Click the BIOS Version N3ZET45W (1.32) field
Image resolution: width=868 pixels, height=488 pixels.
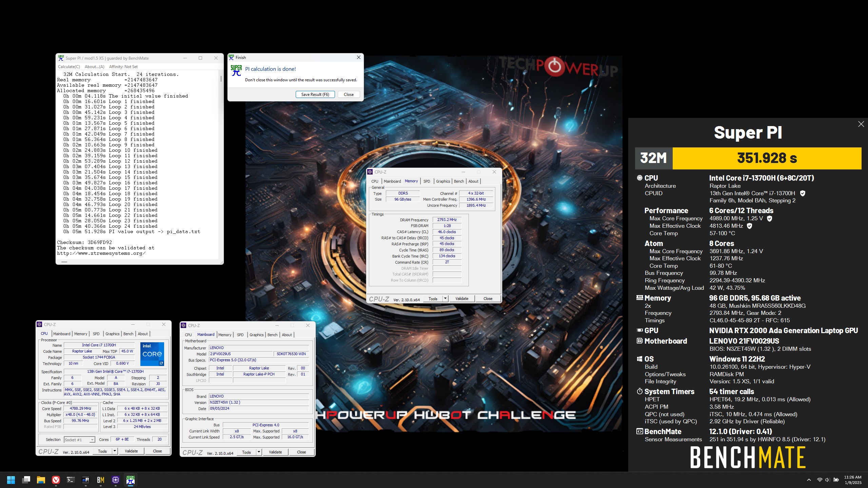(x=259, y=403)
